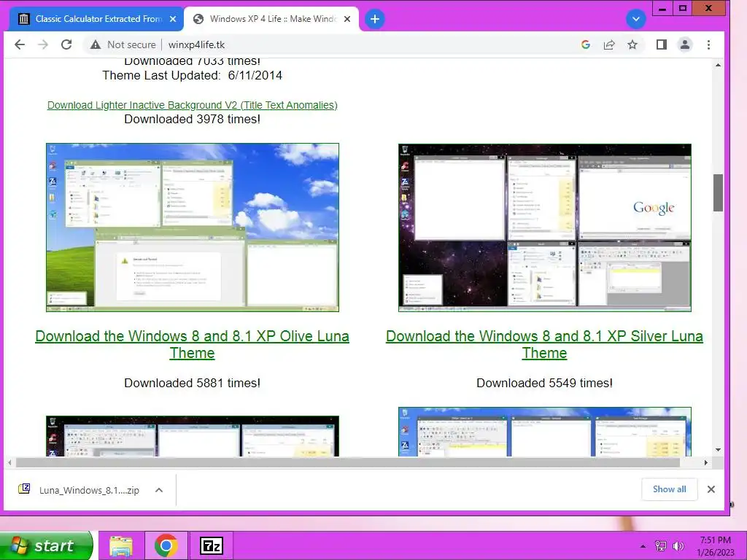Open the side panel icon
This screenshot has height=560, width=747.
(661, 44)
